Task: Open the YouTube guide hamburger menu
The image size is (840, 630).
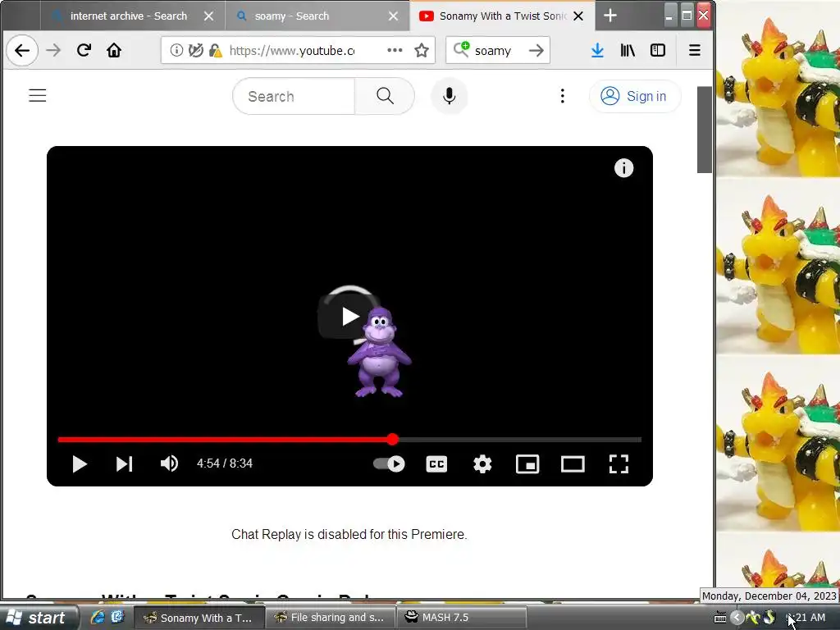Action: click(x=38, y=96)
